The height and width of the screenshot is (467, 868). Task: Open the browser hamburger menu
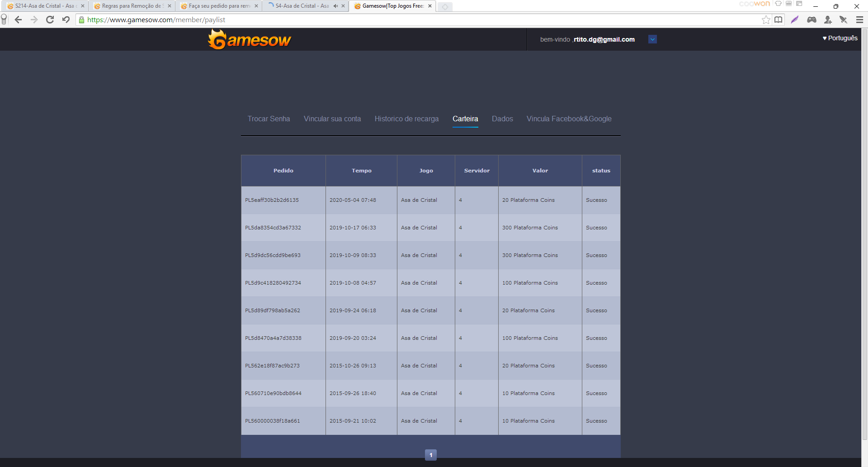[x=859, y=19]
